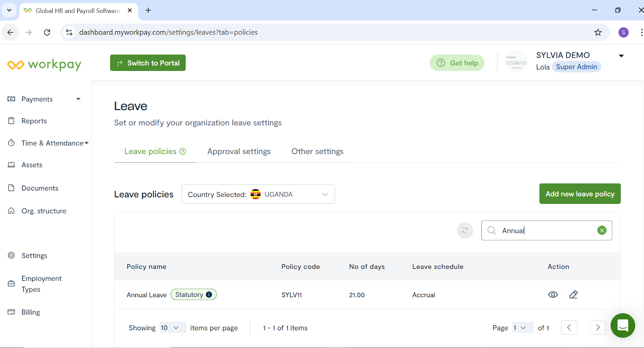Image resolution: width=644 pixels, height=348 pixels.
Task: Go to previous page of results
Action: coord(569,327)
